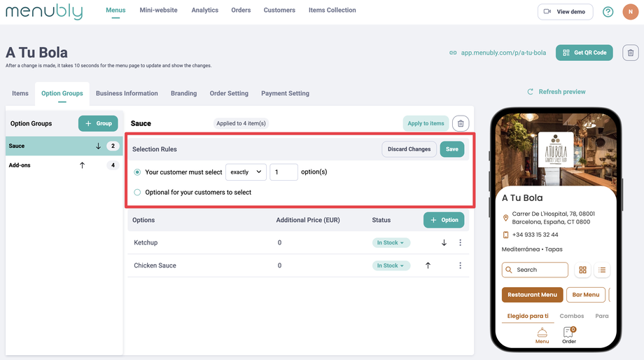
Task: Move Ketchup option down arrow
Action: coord(444,243)
